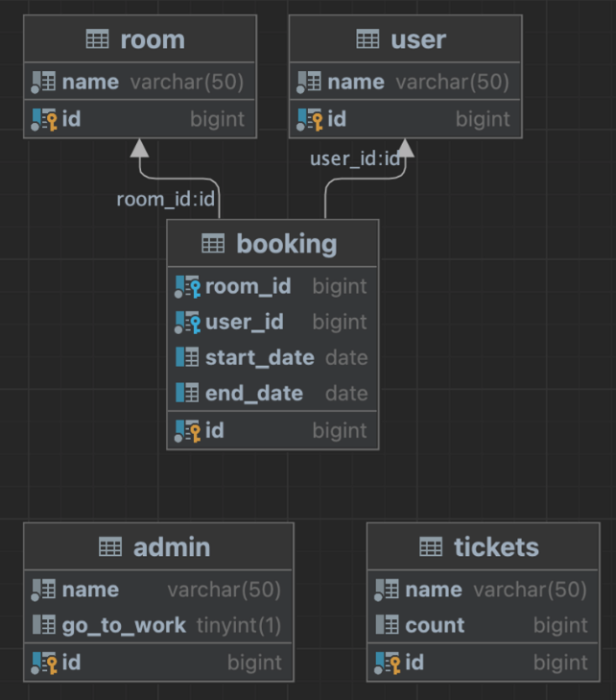Select the user table title
The image size is (616, 700).
point(418,39)
